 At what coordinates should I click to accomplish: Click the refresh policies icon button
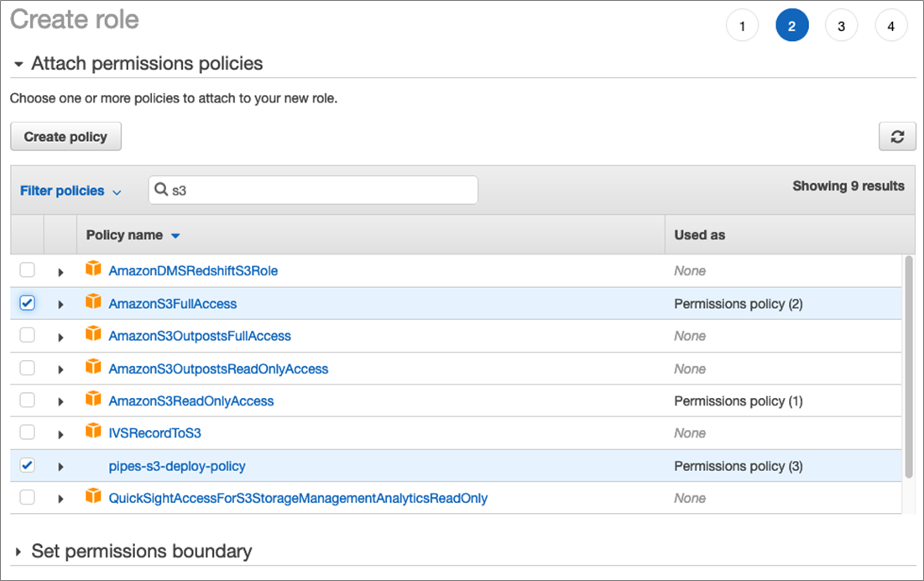pyautogui.click(x=897, y=137)
